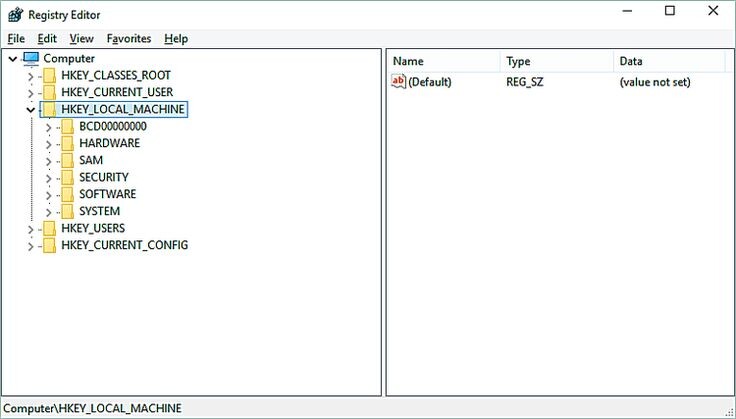Click the Registry Editor app icon in title bar
The height and width of the screenshot is (419, 736).
tap(15, 15)
